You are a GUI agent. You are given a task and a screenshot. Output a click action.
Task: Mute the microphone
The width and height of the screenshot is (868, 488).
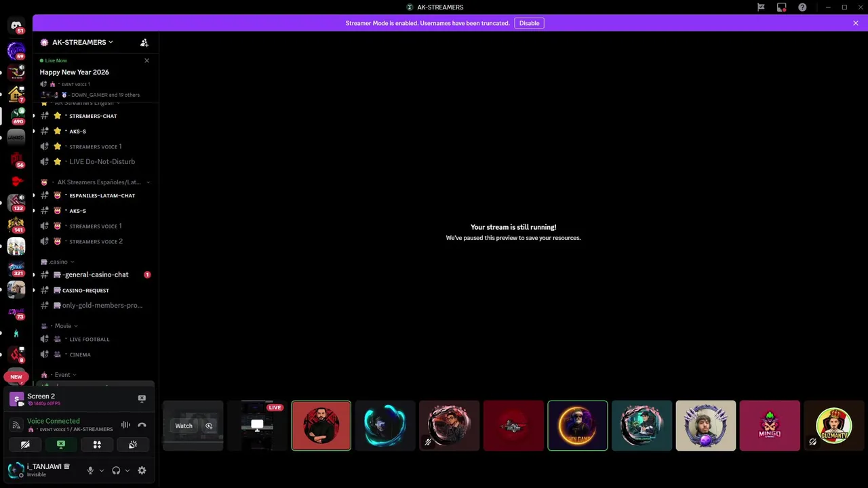click(x=90, y=470)
